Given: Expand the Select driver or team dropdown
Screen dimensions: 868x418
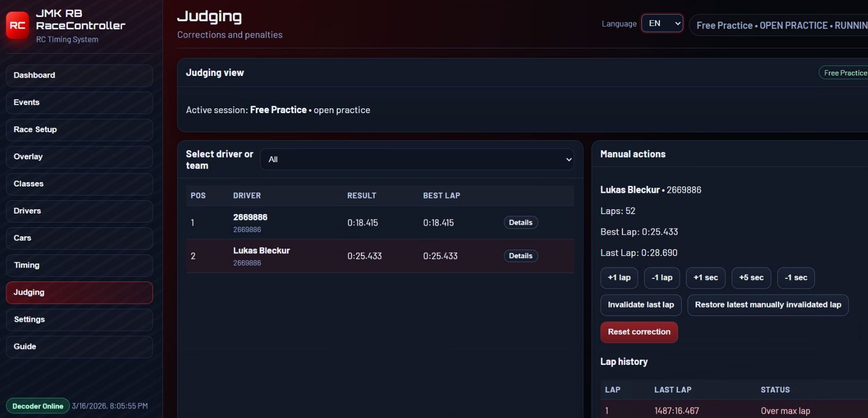Looking at the screenshot, I should click(x=417, y=159).
